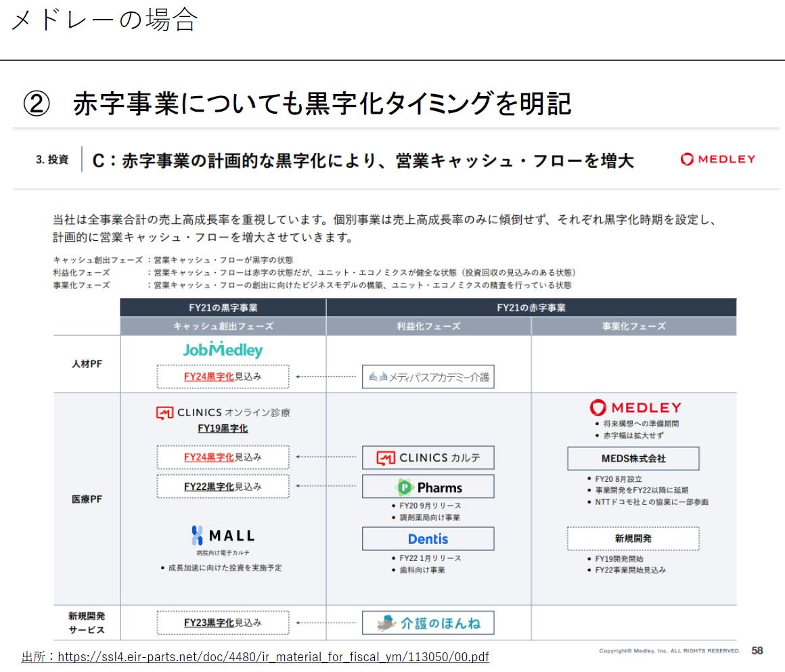Select the メディパスアカデミー介護 box
Viewport: 785px width, 672px height.
click(x=428, y=377)
